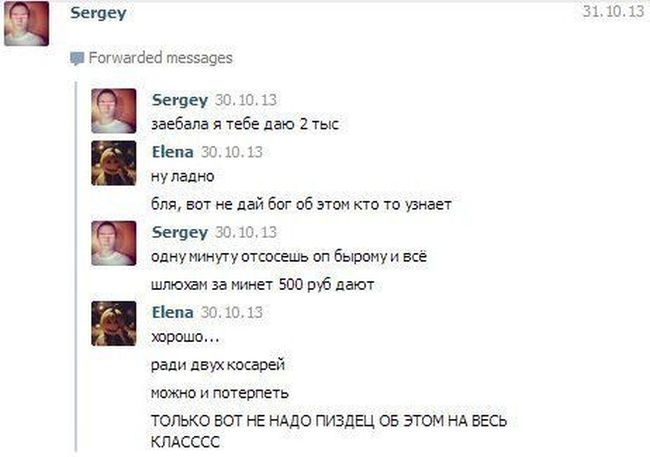The height and width of the screenshot is (457, 650).
Task: Click Elena's first 30.10.13 timestamp
Action: [232, 152]
